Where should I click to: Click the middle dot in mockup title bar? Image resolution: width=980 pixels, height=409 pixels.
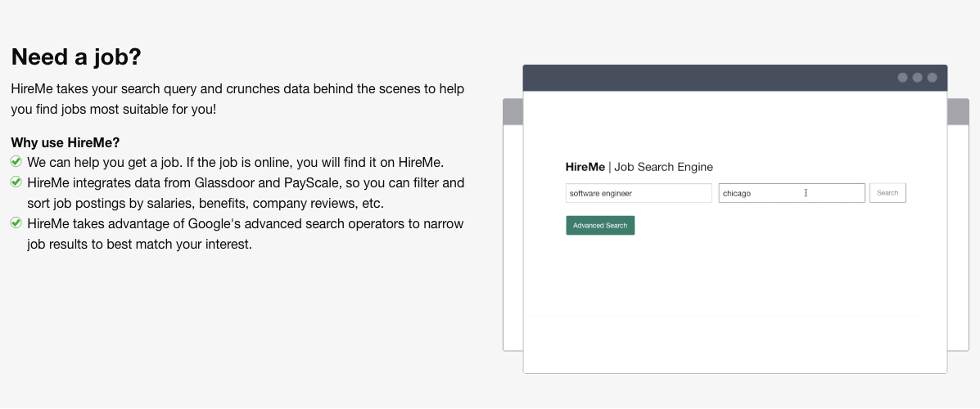(918, 78)
